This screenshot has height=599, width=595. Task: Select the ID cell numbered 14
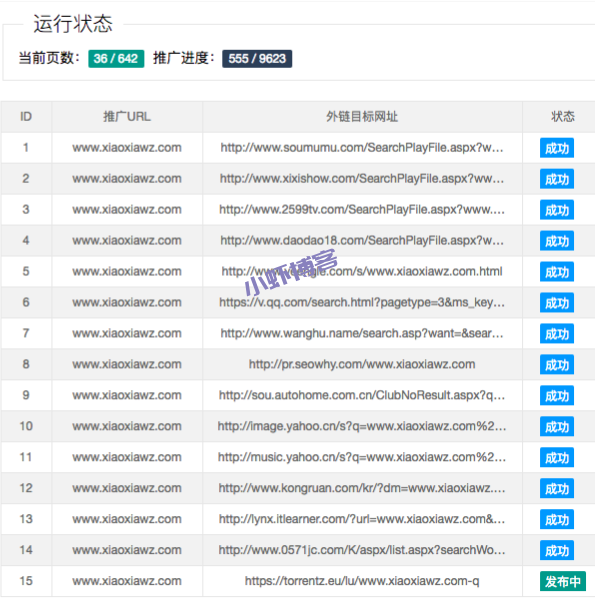26,550
